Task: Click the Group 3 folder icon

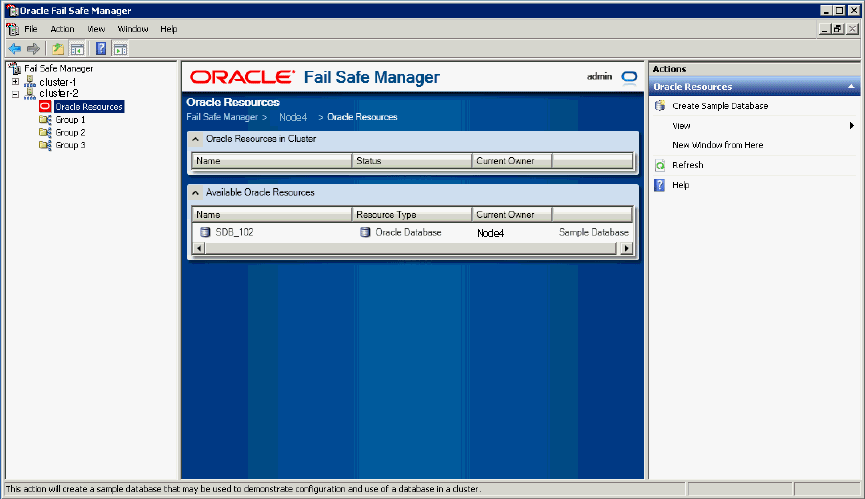Action: pyautogui.click(x=45, y=145)
